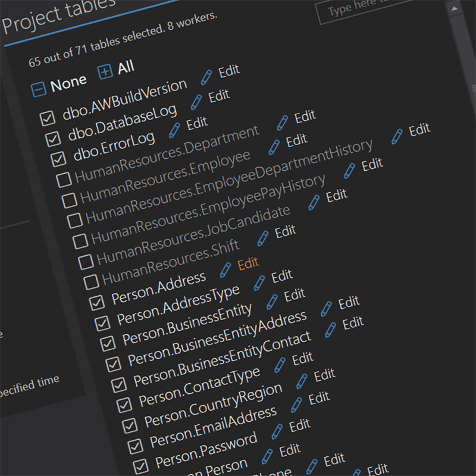Select None to deselect all tables

[68, 84]
